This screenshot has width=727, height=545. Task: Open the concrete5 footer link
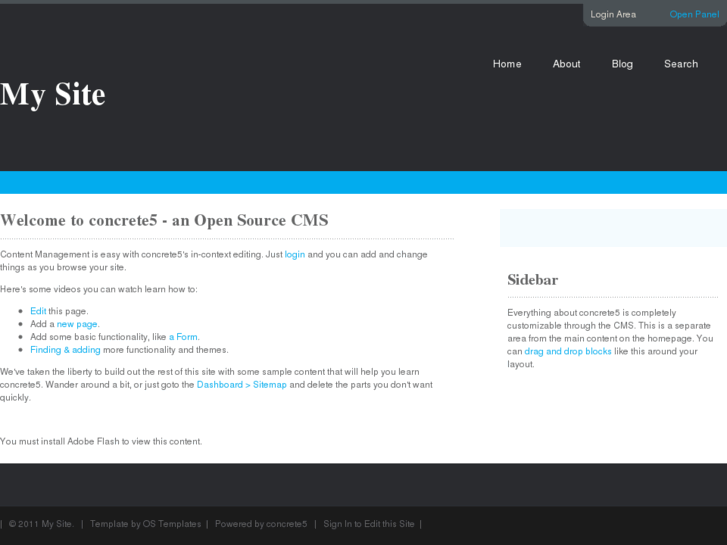point(287,524)
